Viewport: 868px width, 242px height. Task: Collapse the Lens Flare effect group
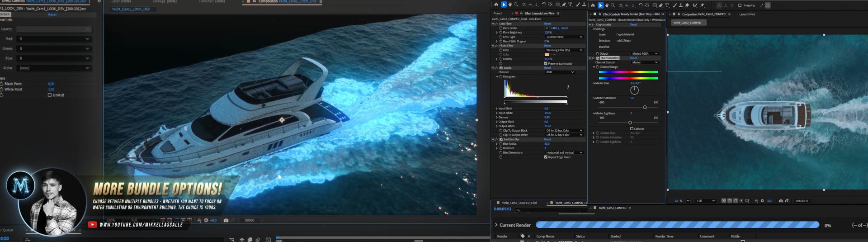(493, 24)
